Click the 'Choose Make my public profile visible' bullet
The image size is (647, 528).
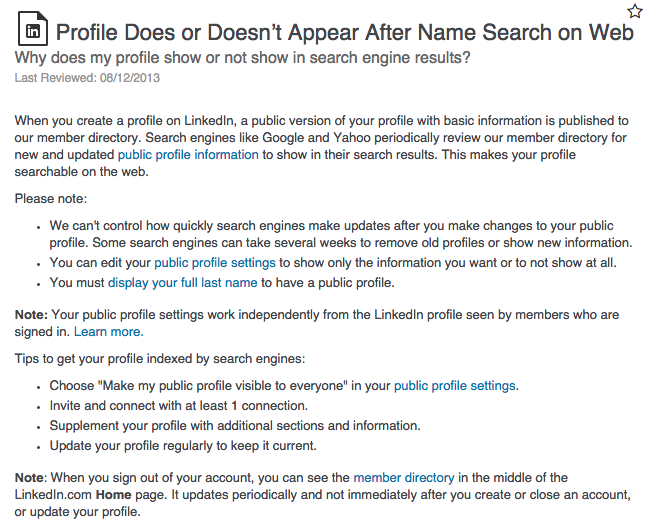(284, 386)
